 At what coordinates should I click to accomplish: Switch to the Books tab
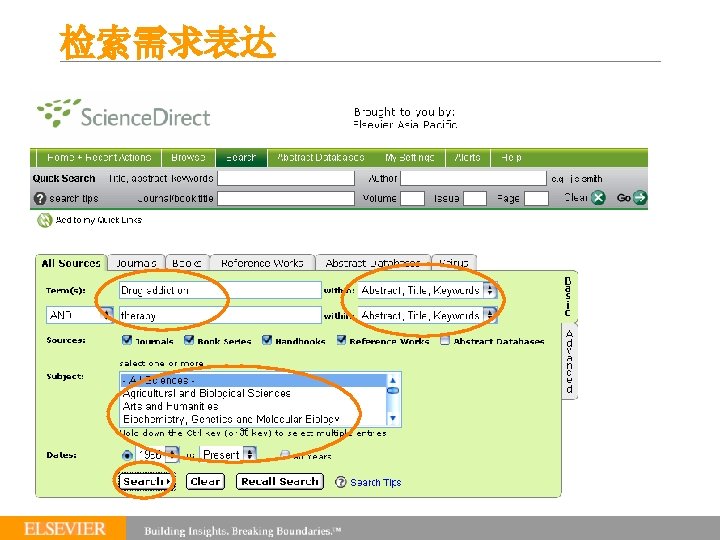coord(187,263)
